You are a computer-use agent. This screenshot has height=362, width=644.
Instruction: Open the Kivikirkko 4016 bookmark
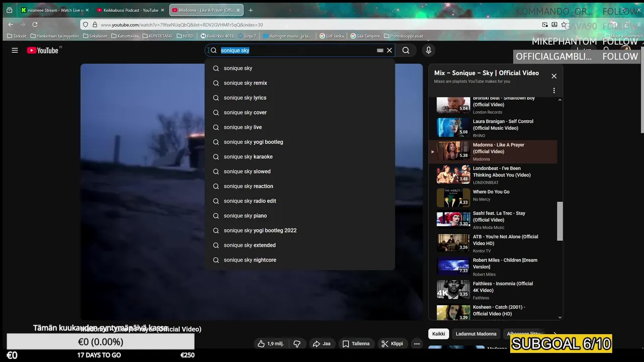tap(217, 36)
